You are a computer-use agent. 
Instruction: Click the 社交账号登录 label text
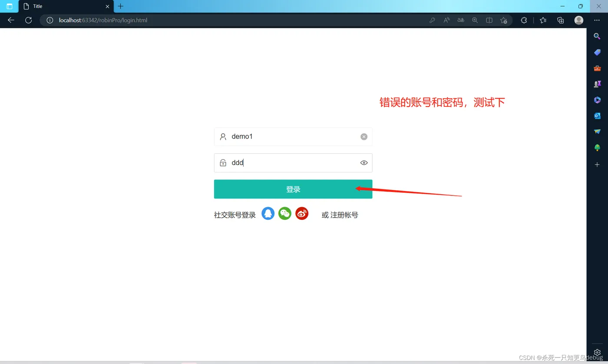(x=235, y=215)
